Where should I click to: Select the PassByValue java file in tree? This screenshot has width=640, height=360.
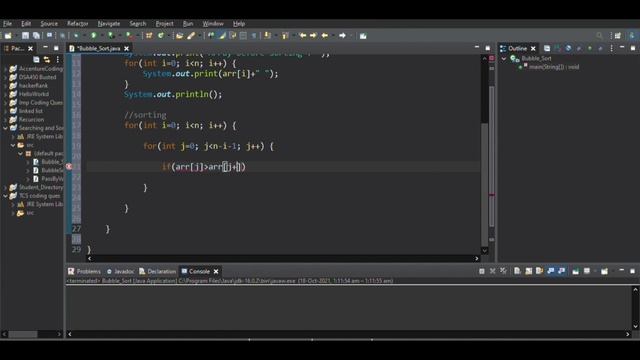point(52,179)
